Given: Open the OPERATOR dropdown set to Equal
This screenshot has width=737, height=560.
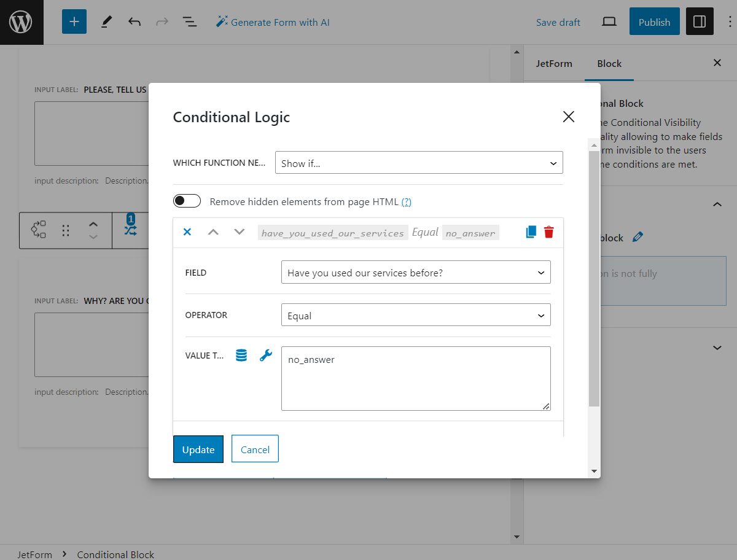Looking at the screenshot, I should (416, 314).
